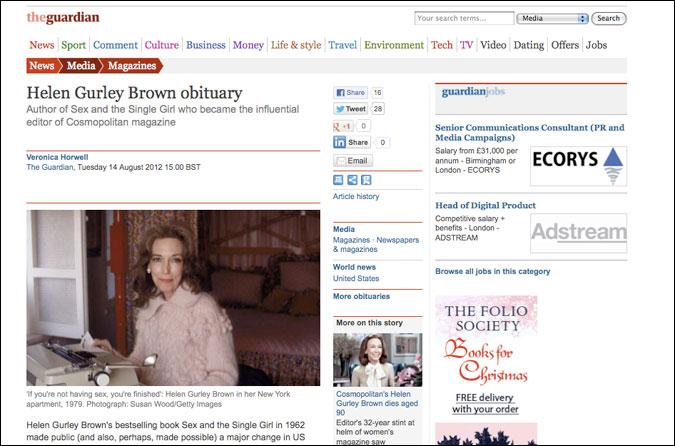
Task: Click the Twitter Tweet button
Action: tap(350, 109)
